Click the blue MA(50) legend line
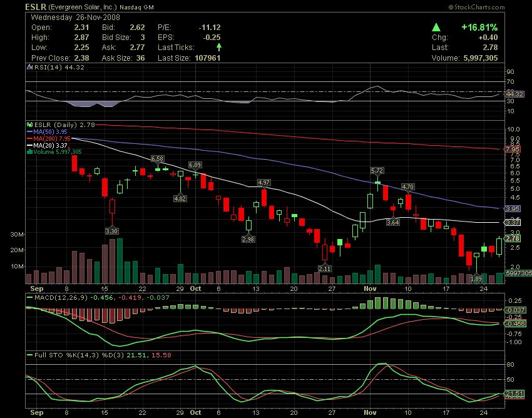 30,131
